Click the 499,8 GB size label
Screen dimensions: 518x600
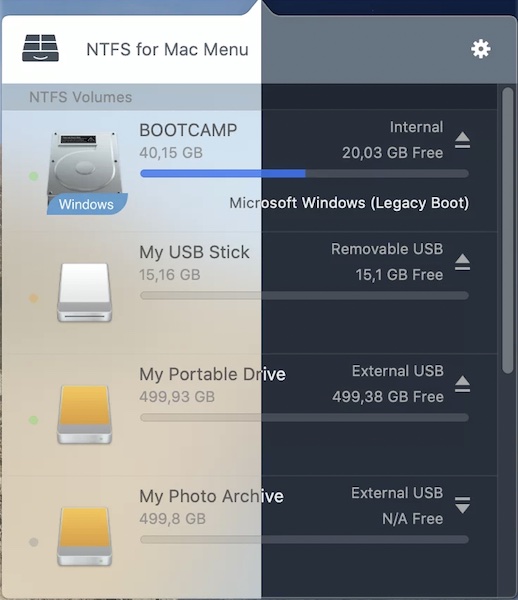(x=172, y=519)
